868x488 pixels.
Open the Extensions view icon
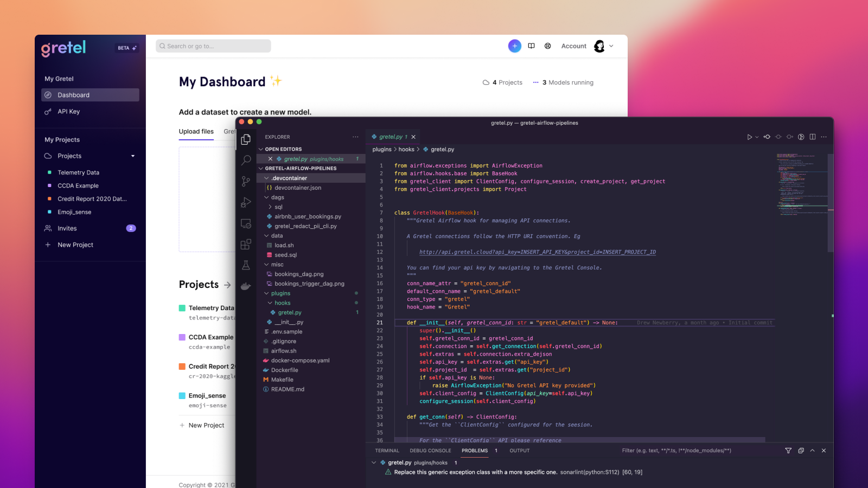(x=246, y=245)
